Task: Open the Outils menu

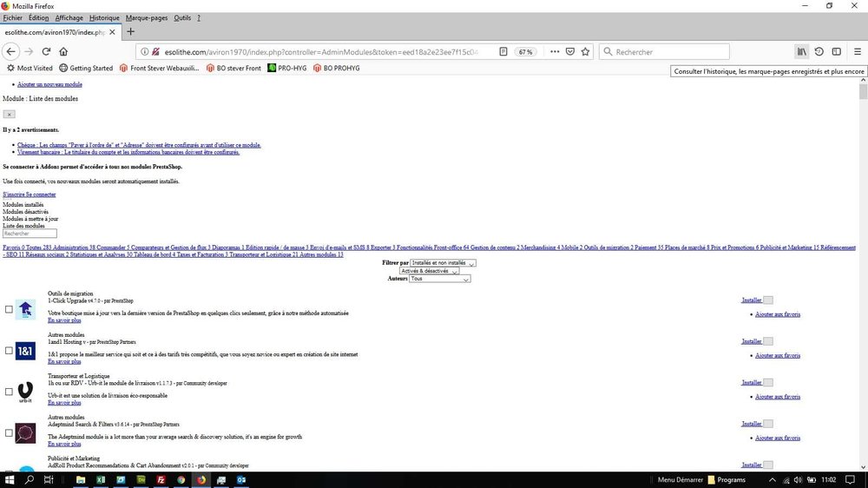Action: (182, 17)
